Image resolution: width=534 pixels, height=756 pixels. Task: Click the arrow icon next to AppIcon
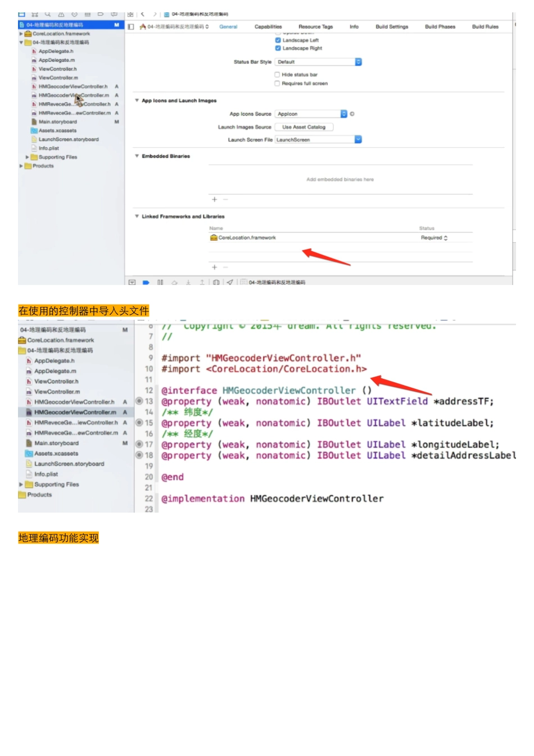point(352,114)
